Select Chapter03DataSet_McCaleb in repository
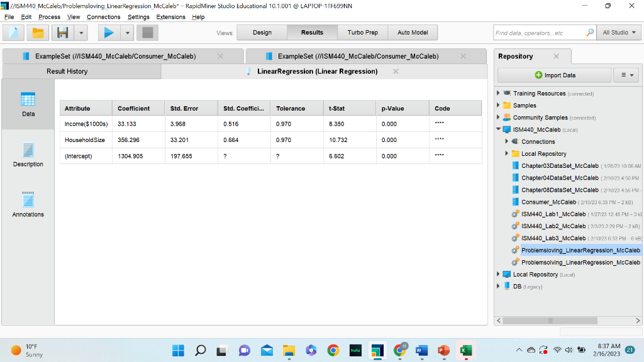Viewport: 644px width, 362px height. point(560,166)
